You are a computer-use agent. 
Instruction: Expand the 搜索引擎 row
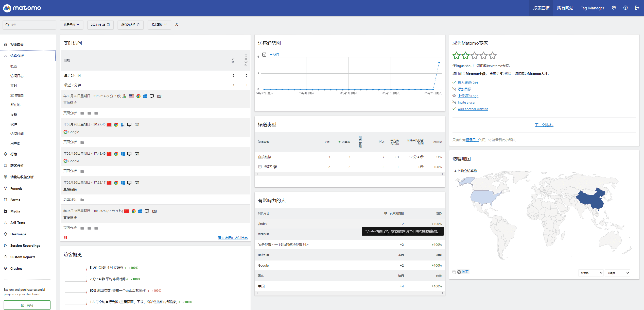pos(260,167)
